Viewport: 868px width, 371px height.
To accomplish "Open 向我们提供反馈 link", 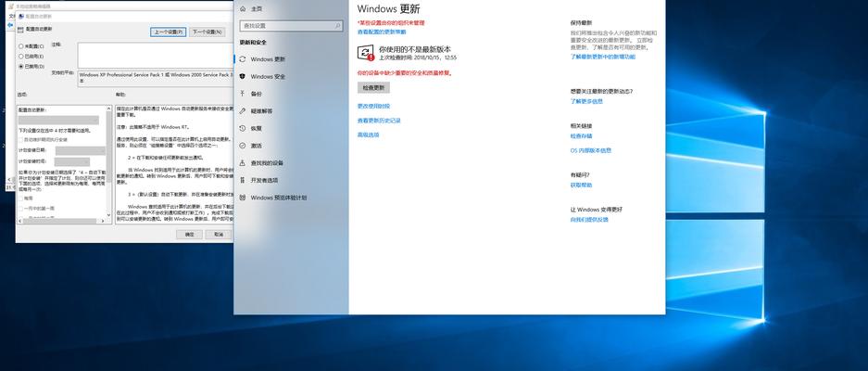I will coord(589,220).
